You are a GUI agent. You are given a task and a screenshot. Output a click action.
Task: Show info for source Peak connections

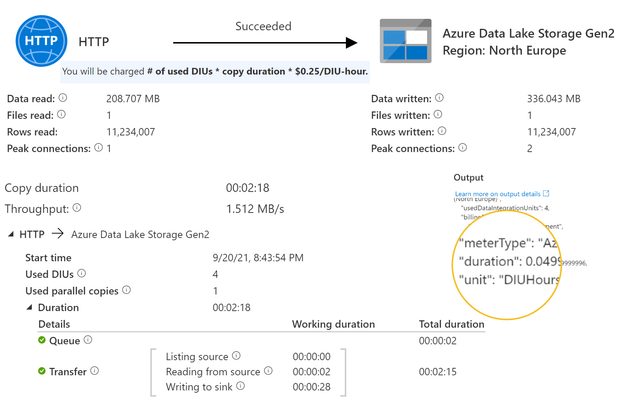pos(99,147)
